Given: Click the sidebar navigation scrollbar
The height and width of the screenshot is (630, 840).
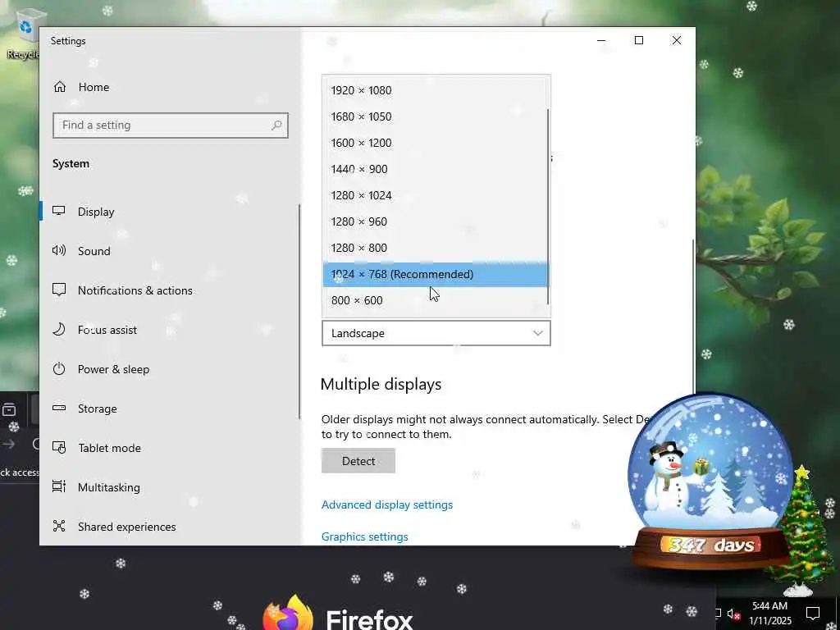Looking at the screenshot, I should (x=299, y=311).
